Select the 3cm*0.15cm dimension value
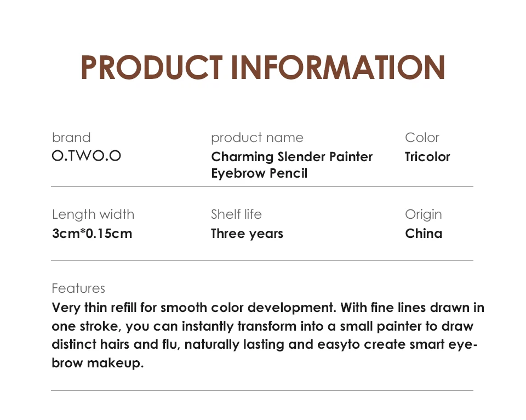This screenshot has height=420, width=526. tap(92, 234)
